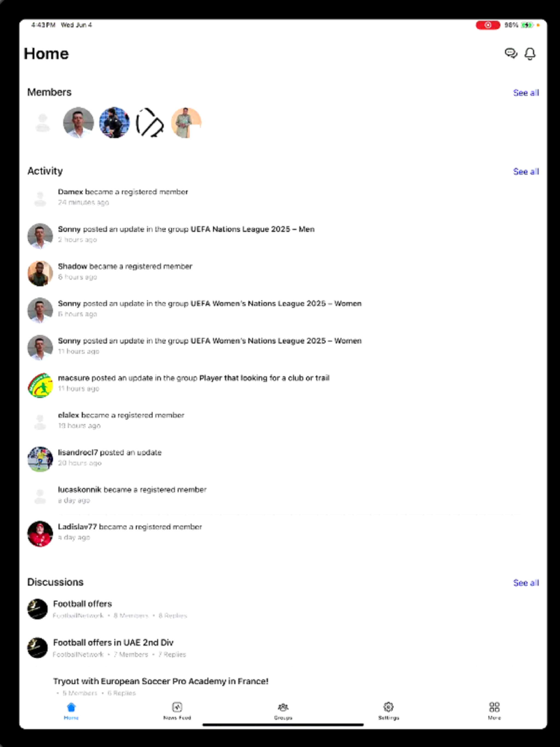Open the Settings gear tab

pos(389,707)
